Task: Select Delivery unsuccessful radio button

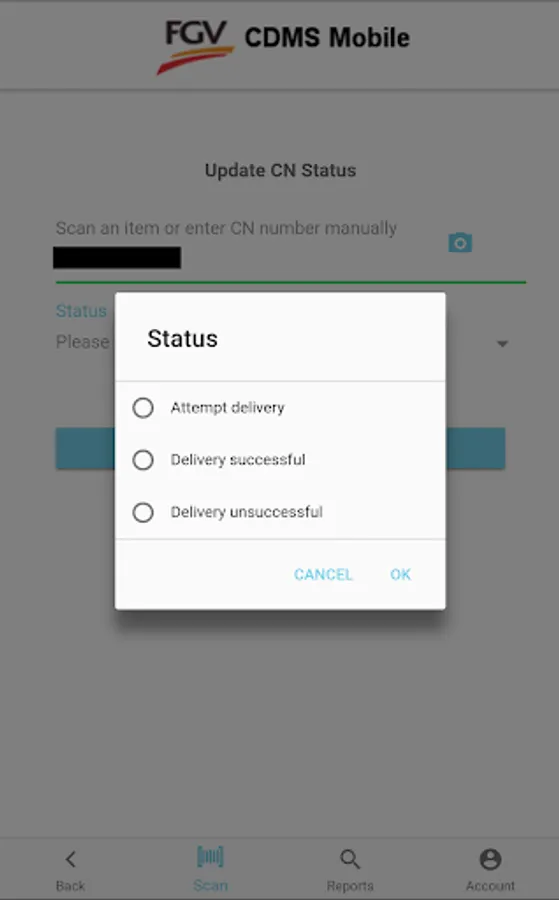Action: (143, 512)
